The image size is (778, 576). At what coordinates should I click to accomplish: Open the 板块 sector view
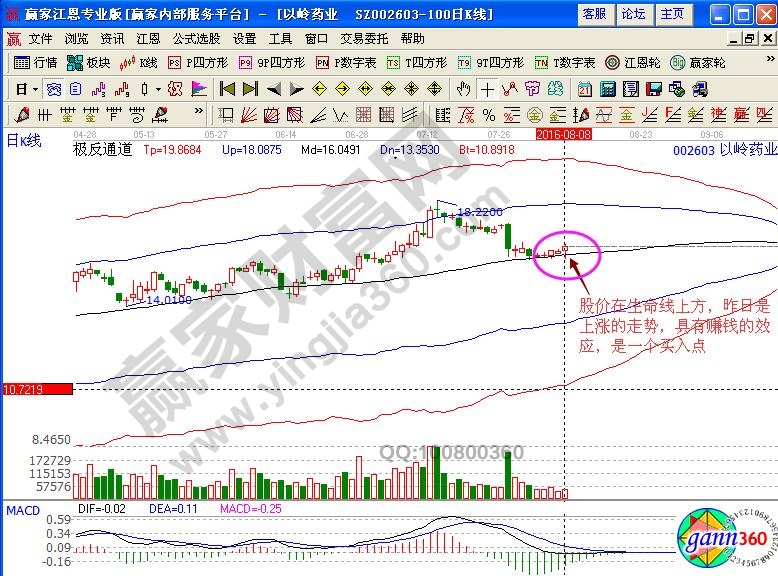pyautogui.click(x=88, y=63)
